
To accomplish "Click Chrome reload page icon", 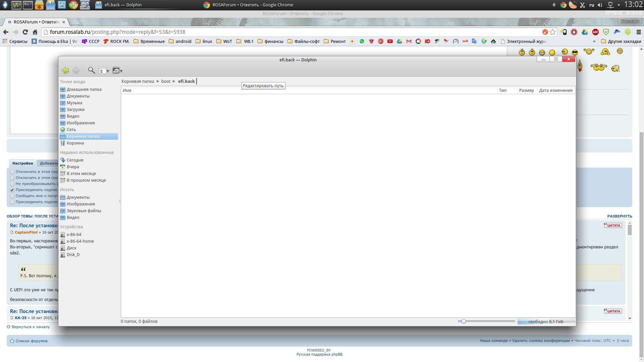I will (x=25, y=32).
